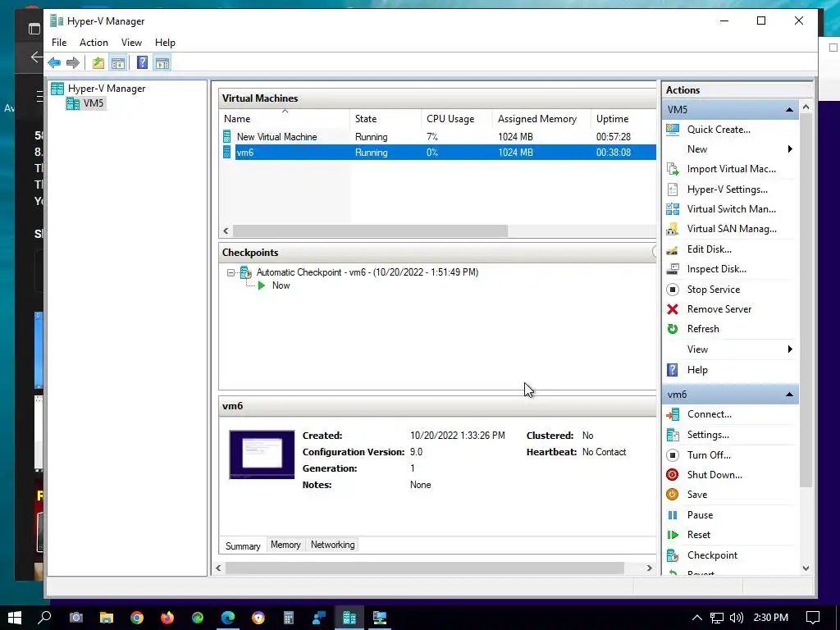The width and height of the screenshot is (840, 630).
Task: Open File Explorer from the taskbar
Action: pyautogui.click(x=107, y=618)
